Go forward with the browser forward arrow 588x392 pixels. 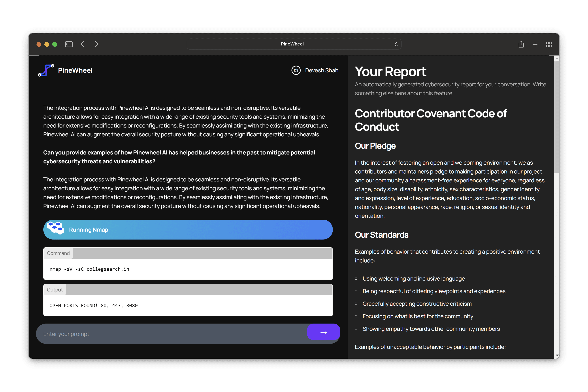point(97,44)
